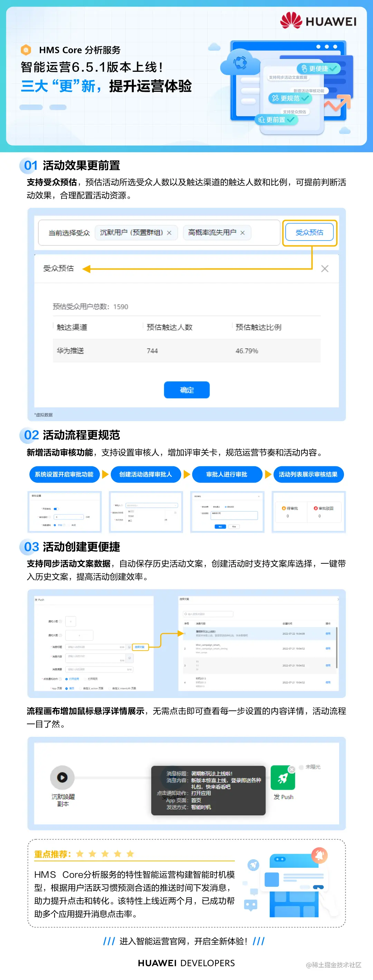373x980 pixels.
Task: Select the 首页 App page radio
Action: [66, 688]
